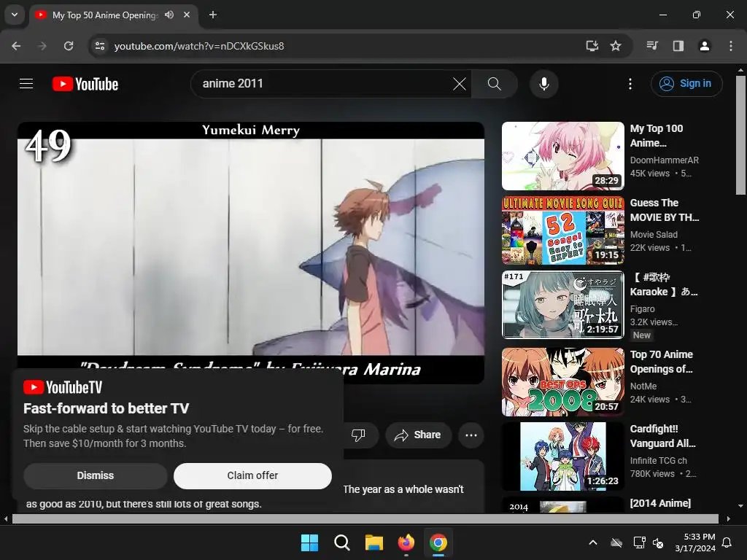Share this video
Screen dimensions: 747x560
pyautogui.click(x=418, y=435)
